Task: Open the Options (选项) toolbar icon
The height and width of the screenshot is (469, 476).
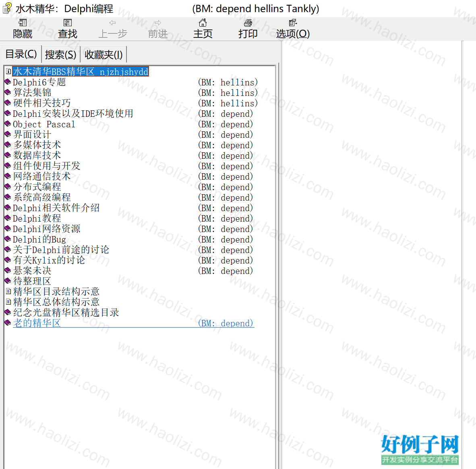Action: pyautogui.click(x=293, y=23)
